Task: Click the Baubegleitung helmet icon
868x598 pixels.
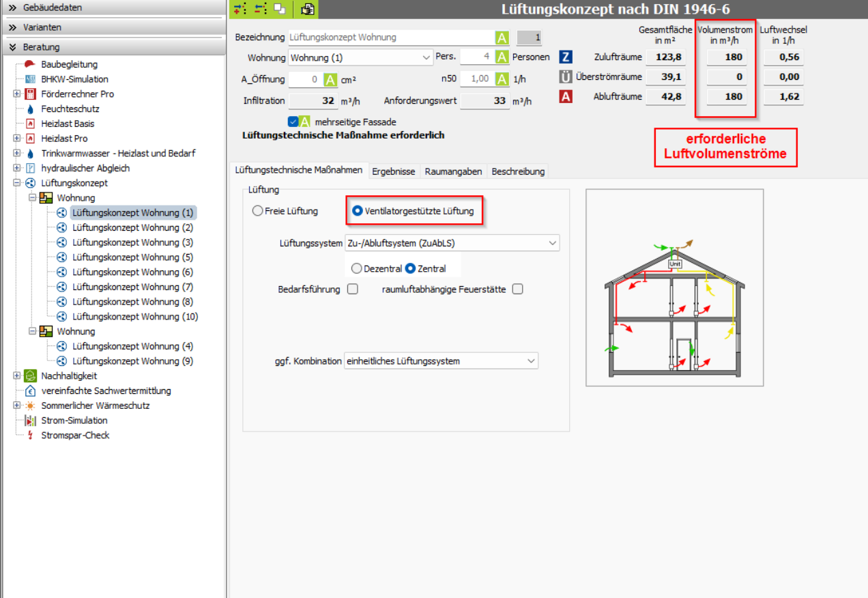Action: point(29,64)
